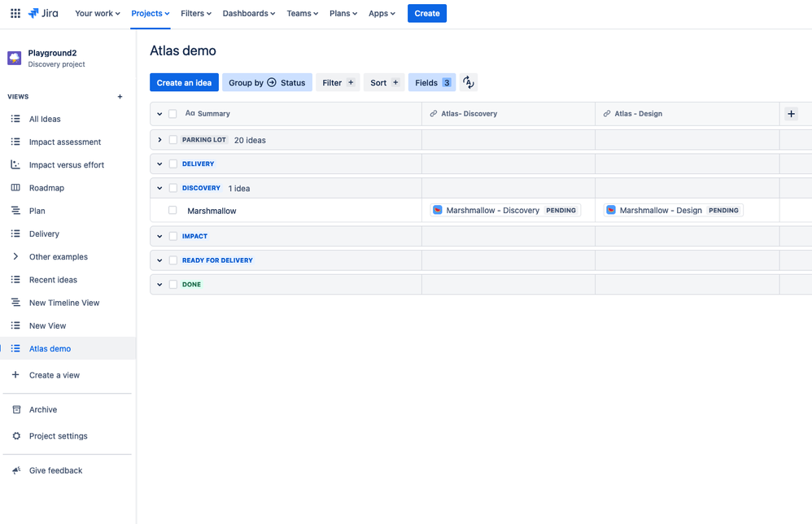
Task: Open the Plans menu
Action: pyautogui.click(x=343, y=14)
